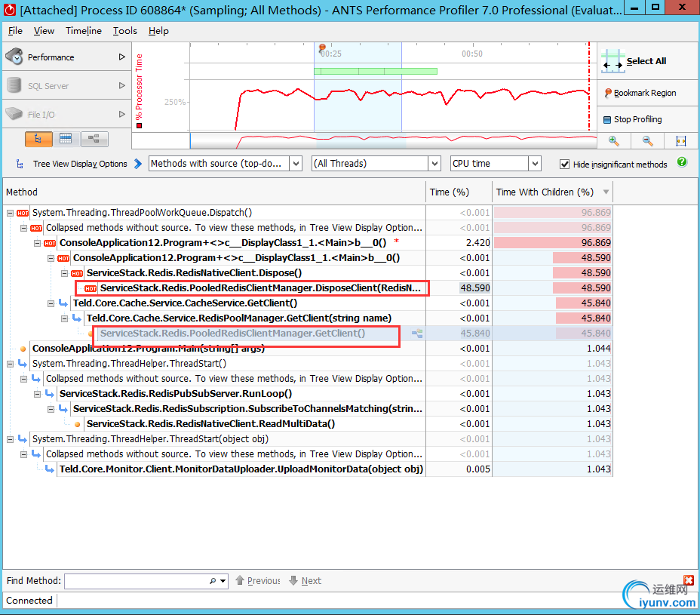Click Next find result button
This screenshot has height=615, width=700.
coord(305,580)
